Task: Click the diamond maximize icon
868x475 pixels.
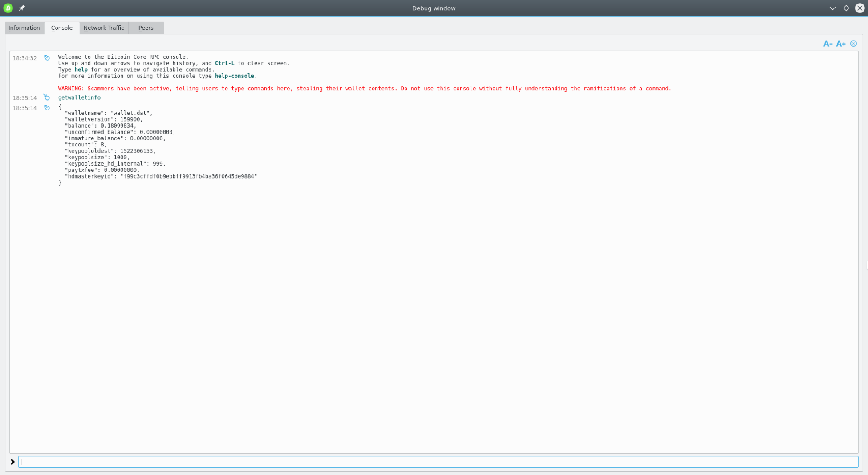Action: pos(846,8)
